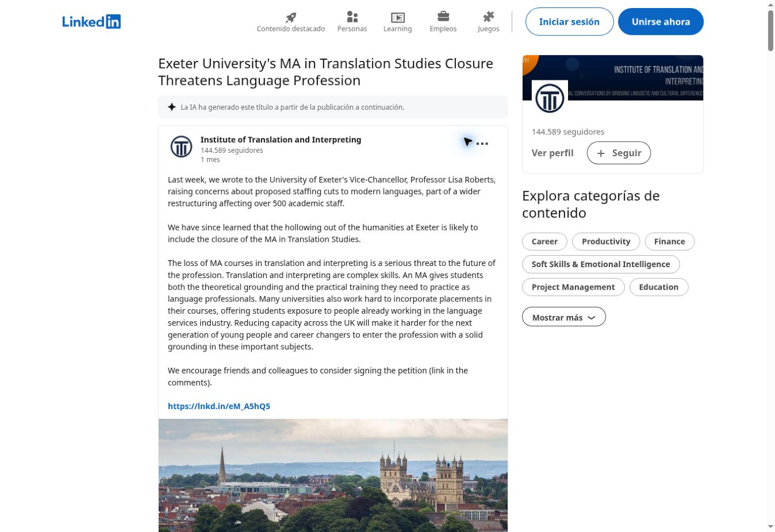Click the Iniciar sesión button
Viewport: 775px width, 532px height.
(x=569, y=22)
